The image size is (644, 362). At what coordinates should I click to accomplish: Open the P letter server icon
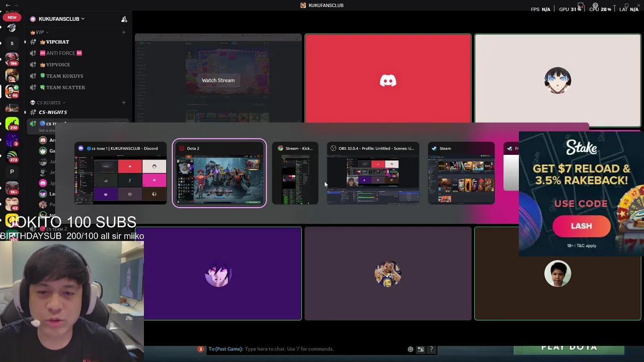click(12, 172)
